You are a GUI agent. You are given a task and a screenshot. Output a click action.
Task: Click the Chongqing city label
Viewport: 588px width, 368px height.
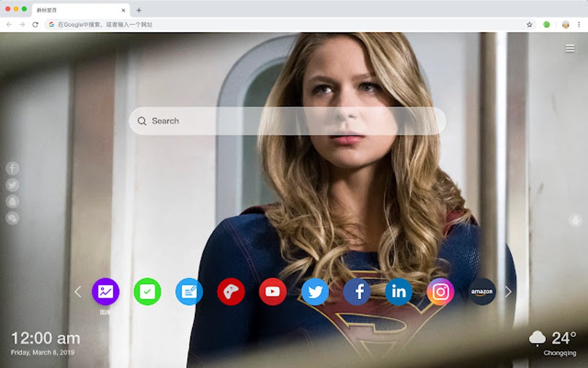pos(560,353)
